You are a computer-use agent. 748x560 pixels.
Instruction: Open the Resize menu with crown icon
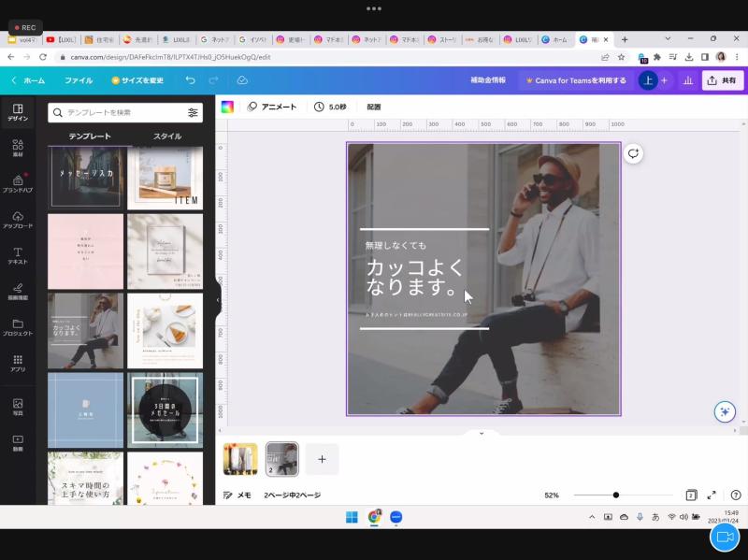[137, 80]
